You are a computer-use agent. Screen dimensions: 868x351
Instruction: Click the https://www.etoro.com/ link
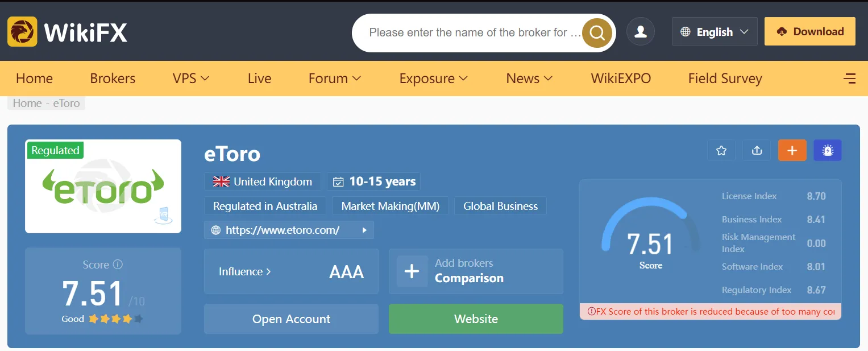point(283,230)
